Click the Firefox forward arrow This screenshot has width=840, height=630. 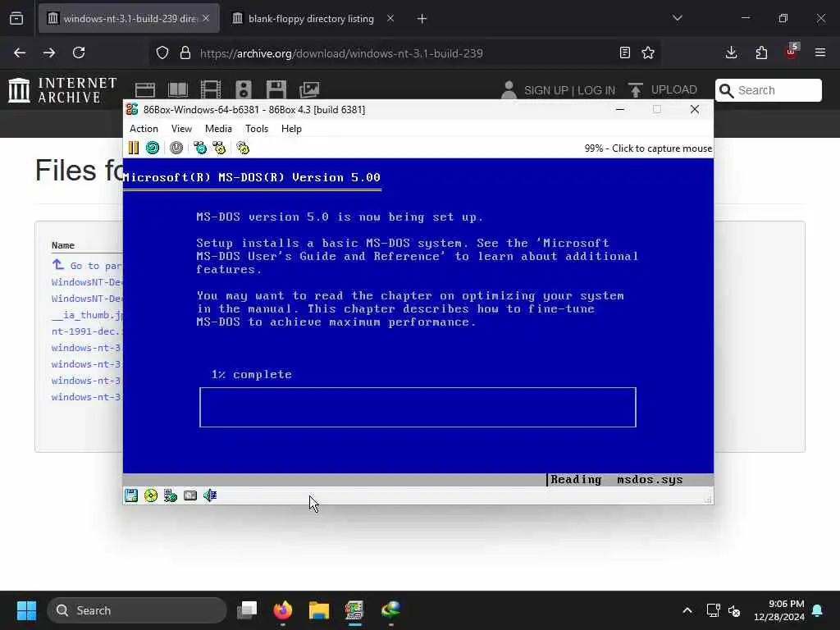pyautogui.click(x=49, y=52)
